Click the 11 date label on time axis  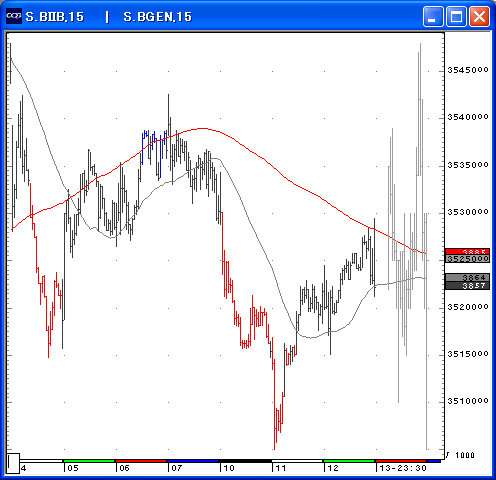click(281, 468)
